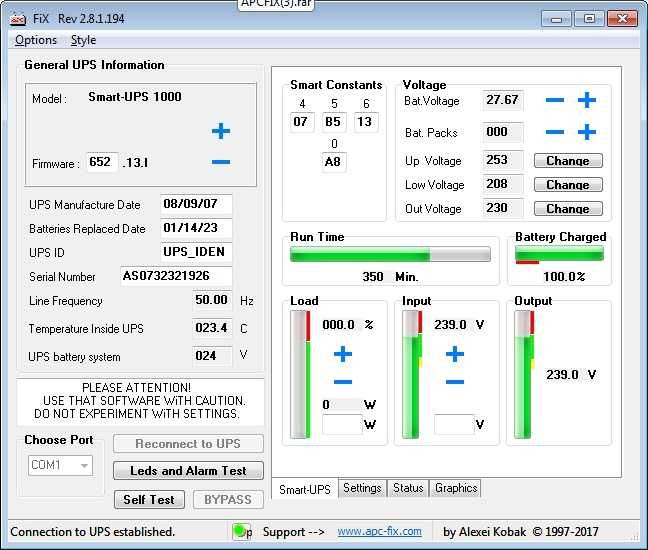The height and width of the screenshot is (550, 648).
Task: Click the Input 239.0 V reading
Action: pos(459,325)
